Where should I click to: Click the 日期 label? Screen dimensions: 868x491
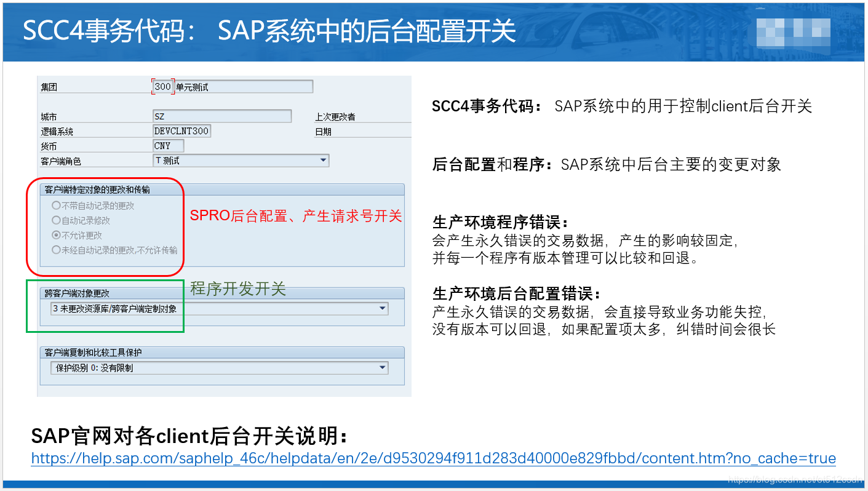324,132
